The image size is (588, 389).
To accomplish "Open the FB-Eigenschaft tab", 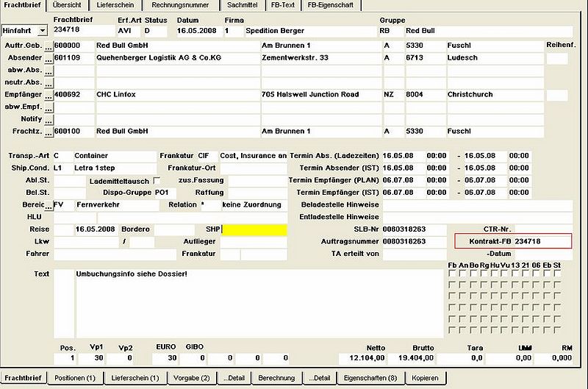I will click(330, 5).
